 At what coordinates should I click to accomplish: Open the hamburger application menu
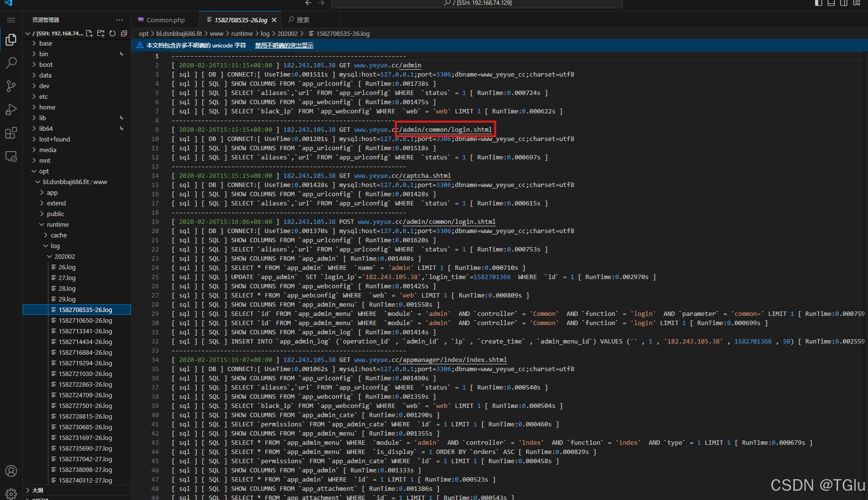coord(11,20)
